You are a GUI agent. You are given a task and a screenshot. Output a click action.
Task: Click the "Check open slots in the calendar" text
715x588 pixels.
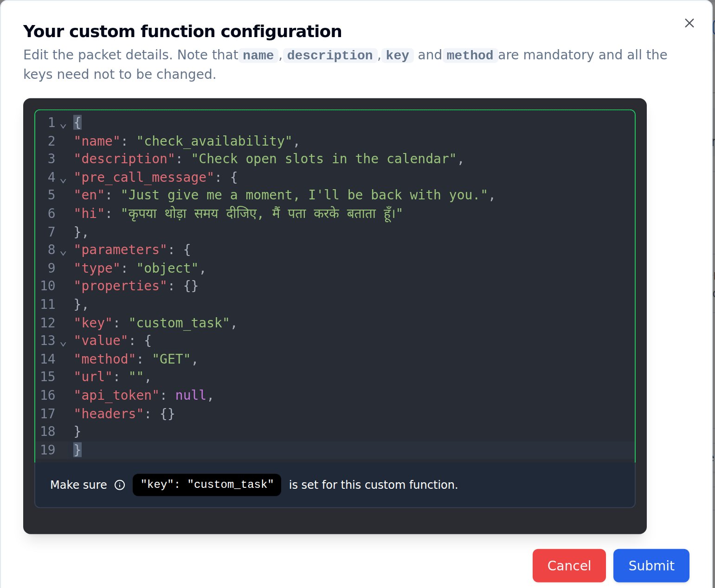pos(324,159)
